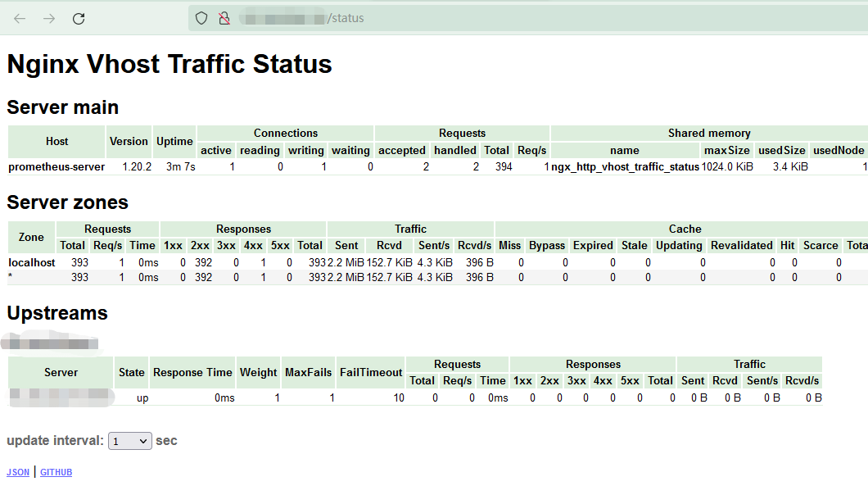Screen dimensions: 868x486
Task: Click the reading column header
Action: click(x=260, y=150)
